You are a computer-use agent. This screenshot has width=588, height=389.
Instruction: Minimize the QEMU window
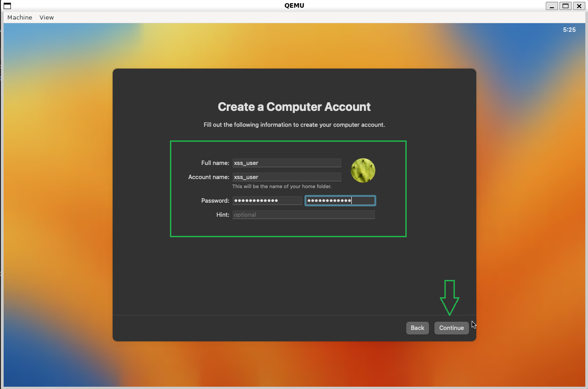pos(552,6)
